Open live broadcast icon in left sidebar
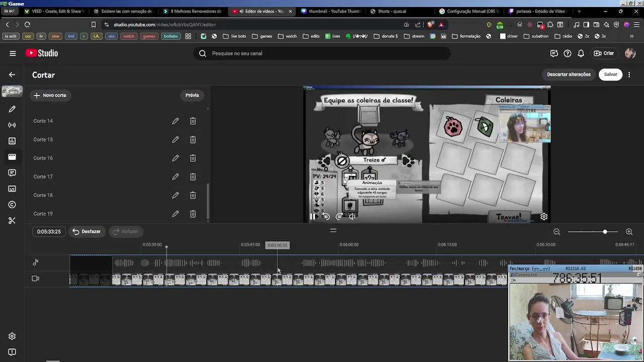644x362 pixels. (x=12, y=125)
